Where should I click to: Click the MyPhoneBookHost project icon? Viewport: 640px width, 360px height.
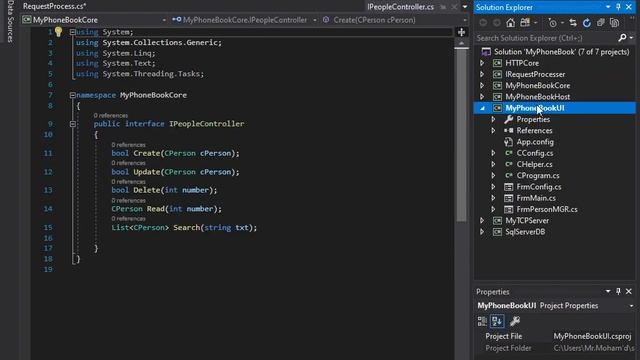tap(497, 97)
